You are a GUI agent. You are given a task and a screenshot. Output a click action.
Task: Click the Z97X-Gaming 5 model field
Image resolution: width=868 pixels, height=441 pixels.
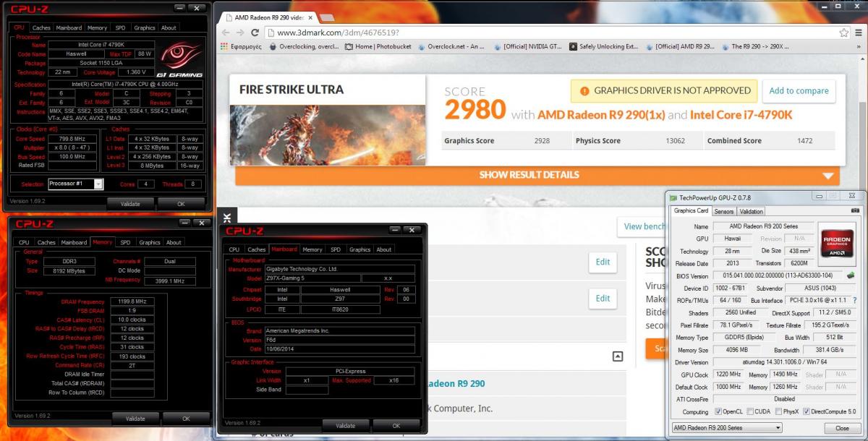[312, 278]
